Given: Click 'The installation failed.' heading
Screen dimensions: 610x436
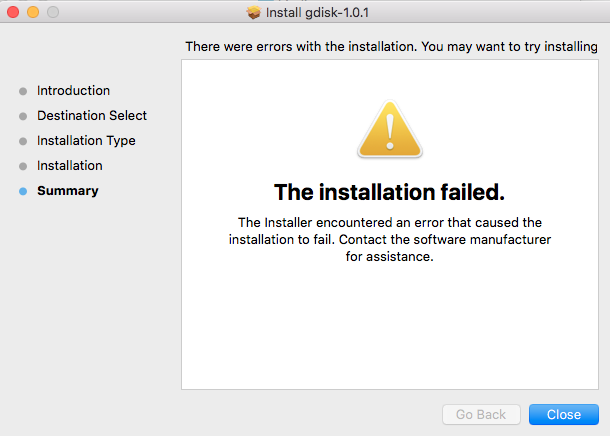Looking at the screenshot, I should click(390, 191).
